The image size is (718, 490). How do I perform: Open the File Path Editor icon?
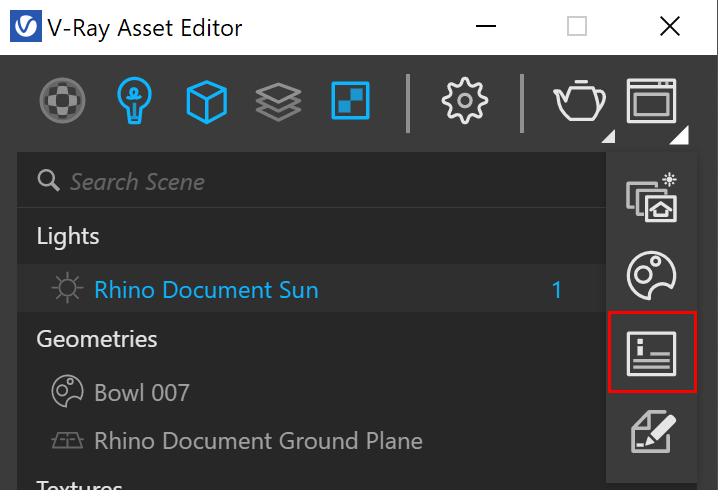click(x=651, y=354)
